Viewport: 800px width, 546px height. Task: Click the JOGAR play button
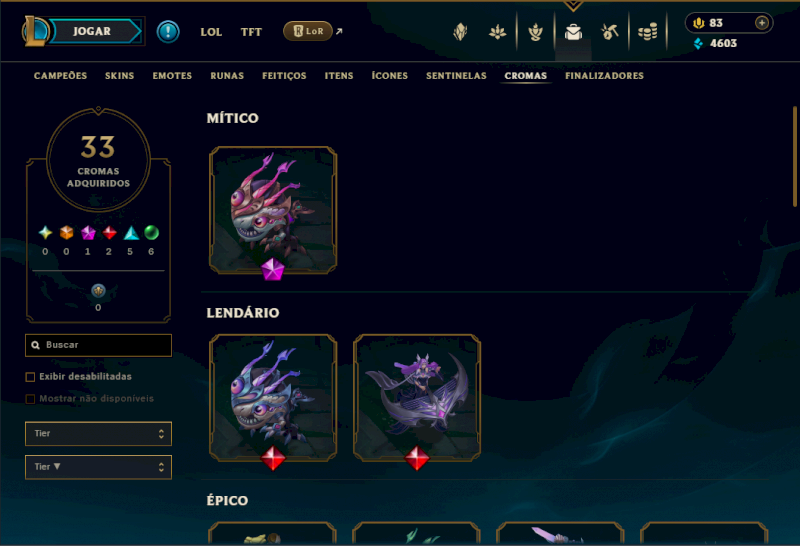[x=94, y=31]
